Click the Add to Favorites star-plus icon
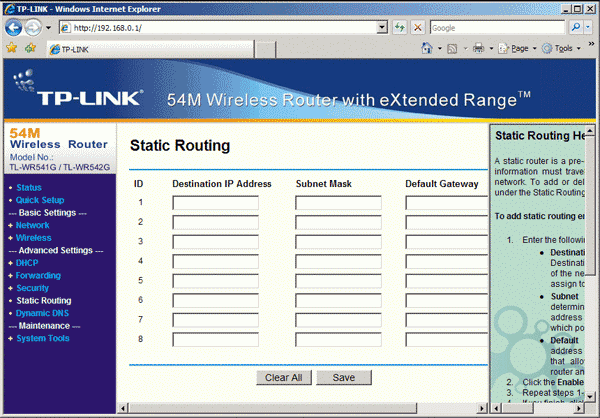600x418 pixels. point(30,48)
